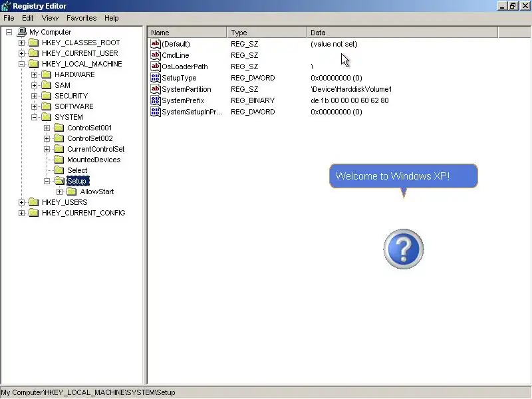Select the SystemPartition value name
Image resolution: width=532 pixels, height=399 pixels.
click(186, 89)
